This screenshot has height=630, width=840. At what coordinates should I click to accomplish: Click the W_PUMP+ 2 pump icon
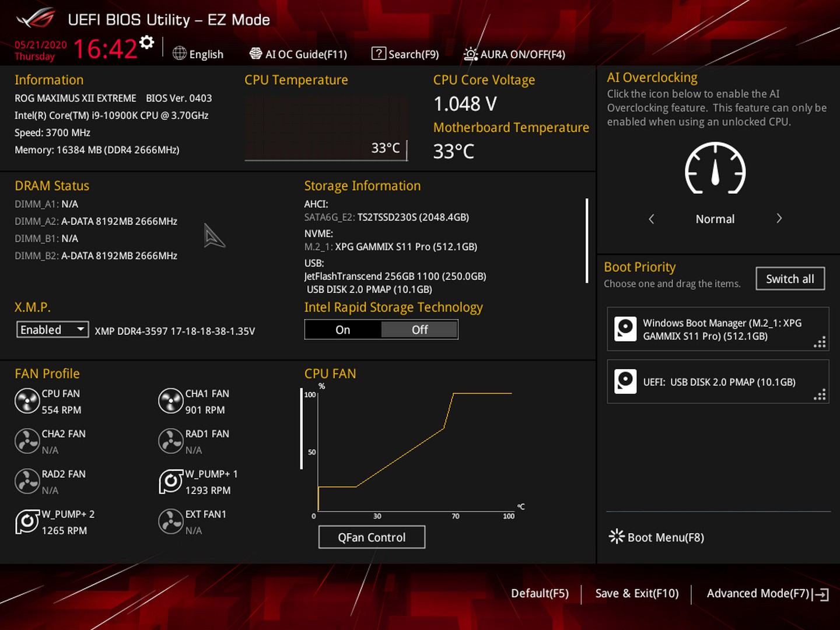tap(27, 521)
